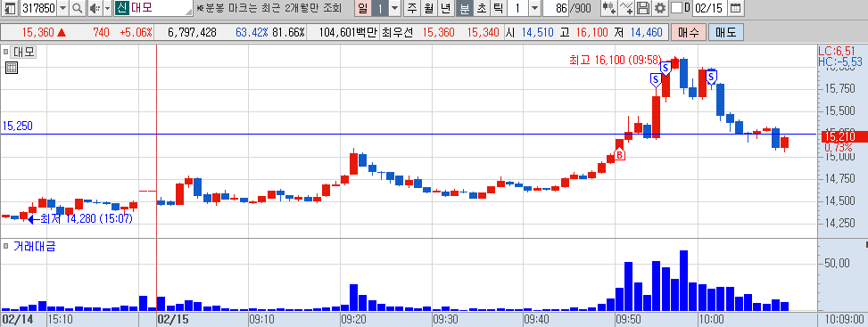Click the candlestick add-chart icon
Viewport: 868px width, 327px height.
pyautogui.click(x=608, y=8)
